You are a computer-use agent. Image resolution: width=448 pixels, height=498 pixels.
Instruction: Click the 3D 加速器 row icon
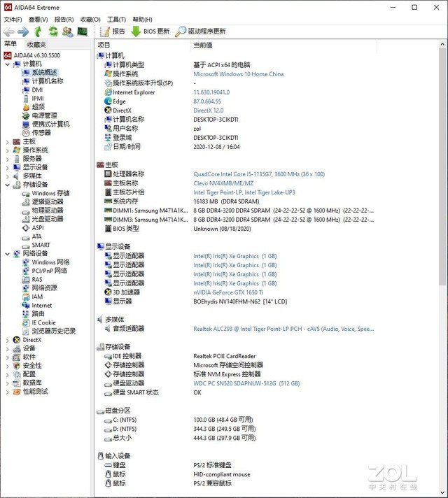coord(108,292)
